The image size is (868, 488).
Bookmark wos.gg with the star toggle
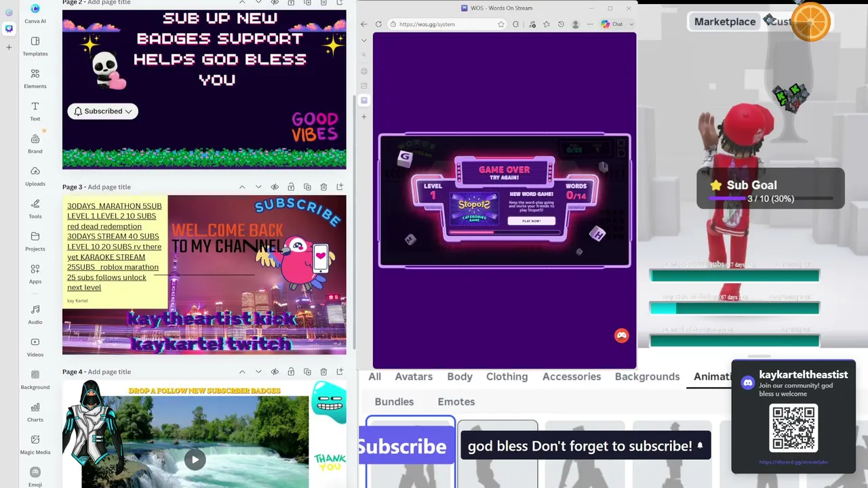(501, 24)
